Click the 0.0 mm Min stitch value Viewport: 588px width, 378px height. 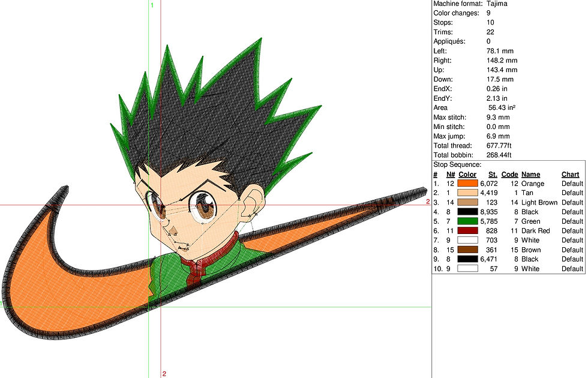pyautogui.click(x=498, y=127)
